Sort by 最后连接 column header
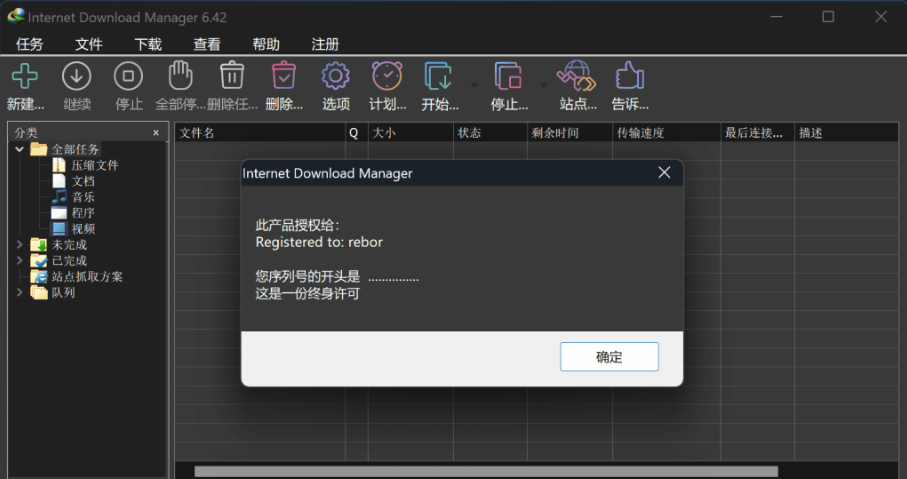Viewport: 907px width, 479px height. tap(757, 133)
